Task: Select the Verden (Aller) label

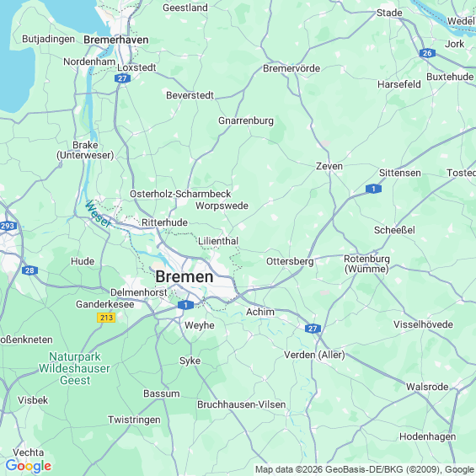Action: (314, 355)
